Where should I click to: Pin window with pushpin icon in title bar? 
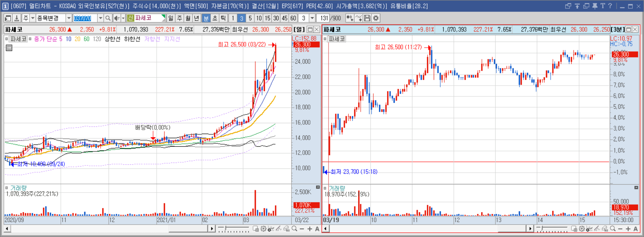pos(595,6)
